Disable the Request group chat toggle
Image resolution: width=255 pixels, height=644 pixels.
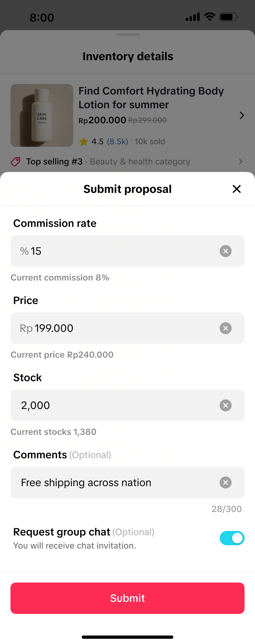(x=232, y=538)
